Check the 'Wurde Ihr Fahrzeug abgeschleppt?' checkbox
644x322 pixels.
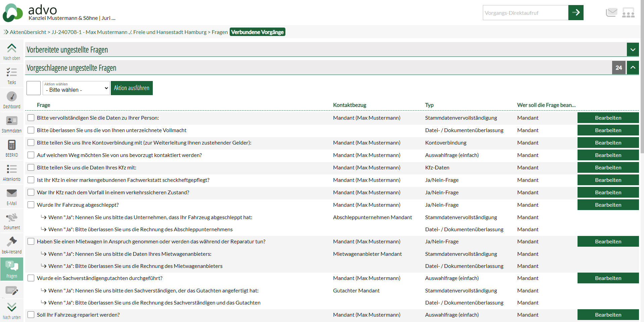click(x=31, y=205)
